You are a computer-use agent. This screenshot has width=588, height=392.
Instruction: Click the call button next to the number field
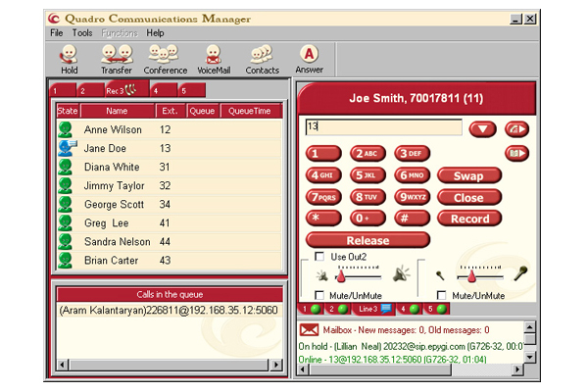[516, 129]
